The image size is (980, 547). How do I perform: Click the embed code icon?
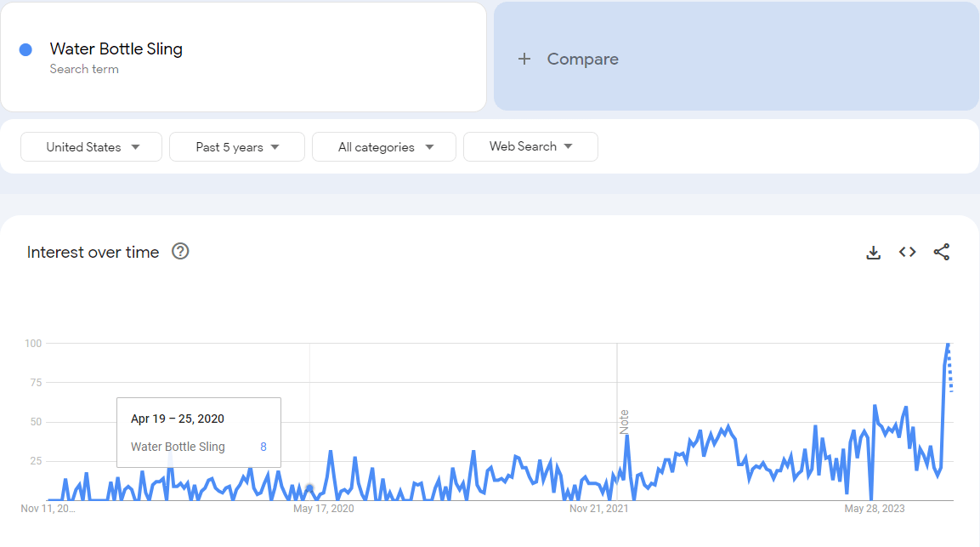908,252
